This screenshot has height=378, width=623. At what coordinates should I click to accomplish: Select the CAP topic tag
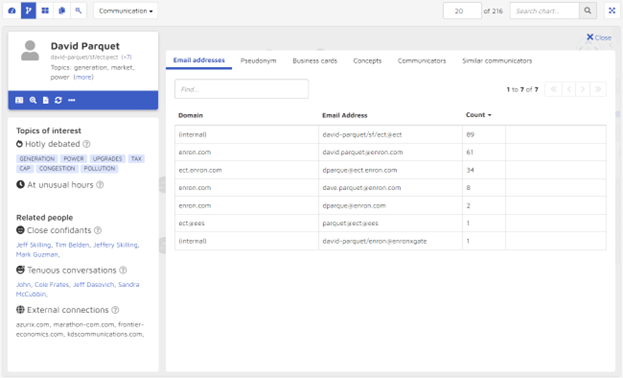tap(25, 169)
